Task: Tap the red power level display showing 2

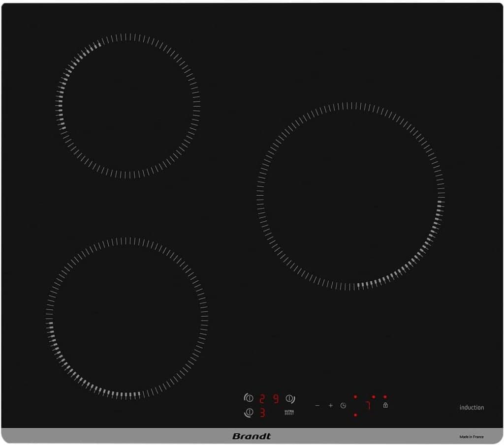Action: 262,399
